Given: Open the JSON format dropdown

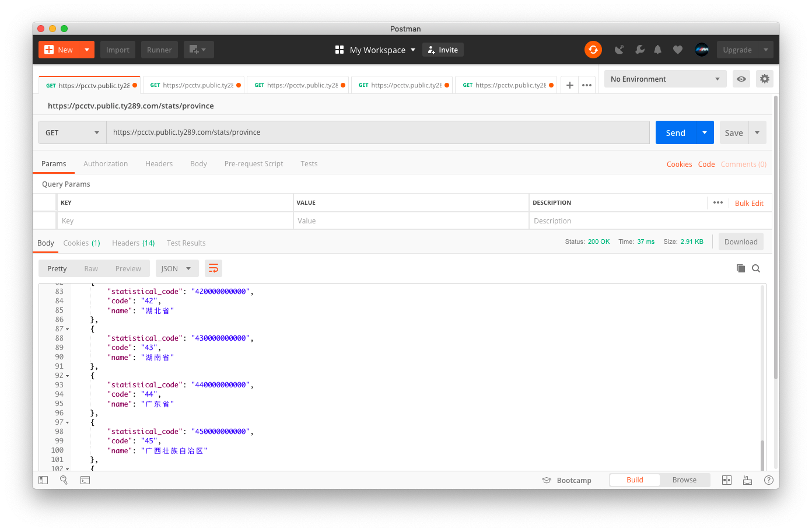Looking at the screenshot, I should (177, 268).
